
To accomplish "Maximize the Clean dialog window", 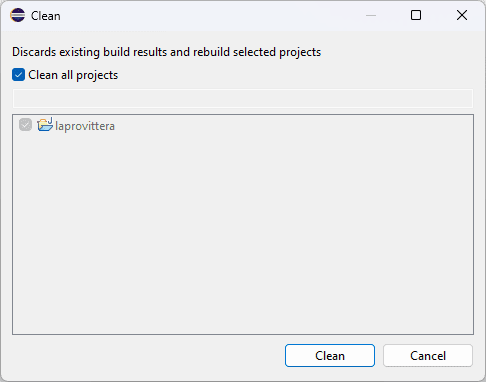I will (x=416, y=15).
